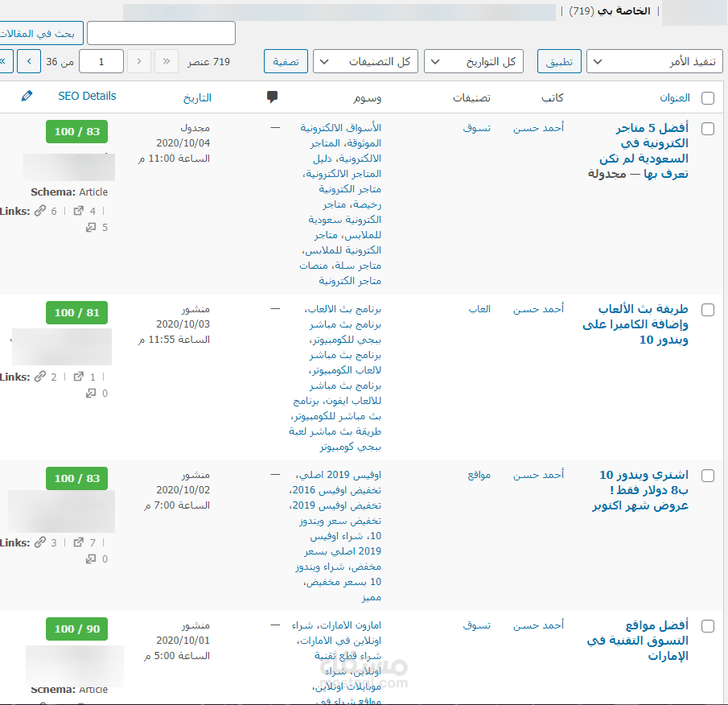Go to next page arrow button
The width and height of the screenshot is (728, 705).
tap(29, 61)
